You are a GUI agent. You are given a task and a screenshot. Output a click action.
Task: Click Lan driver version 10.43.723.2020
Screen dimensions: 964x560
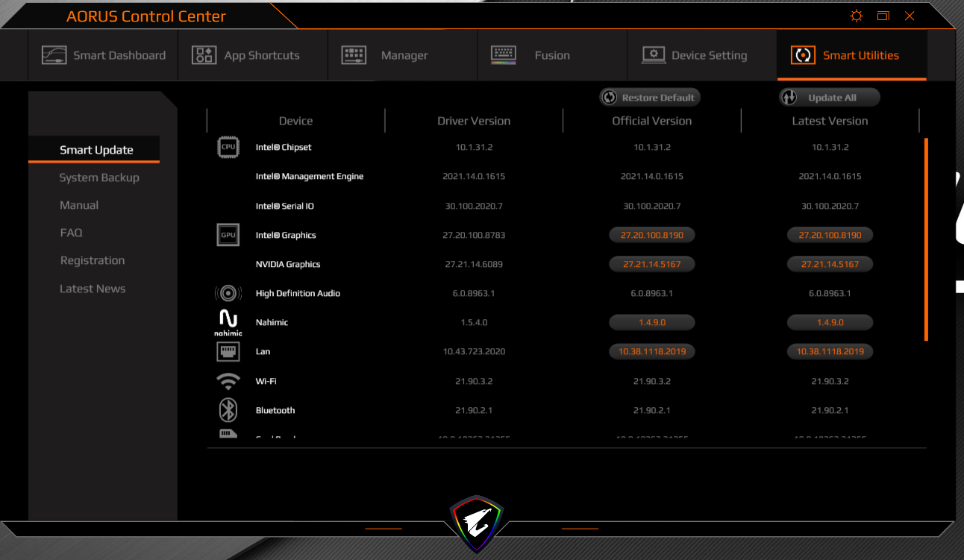[x=474, y=351]
